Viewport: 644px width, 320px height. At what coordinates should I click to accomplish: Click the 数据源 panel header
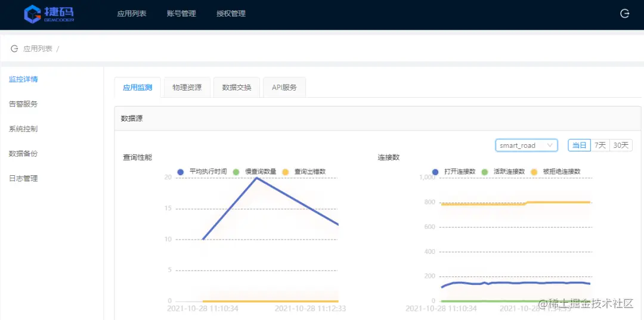(377, 119)
